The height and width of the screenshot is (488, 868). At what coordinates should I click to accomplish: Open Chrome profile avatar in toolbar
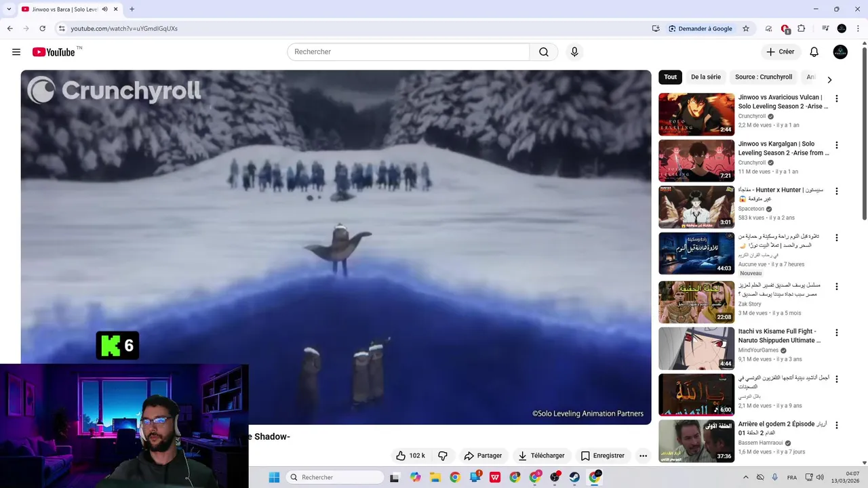point(842,28)
